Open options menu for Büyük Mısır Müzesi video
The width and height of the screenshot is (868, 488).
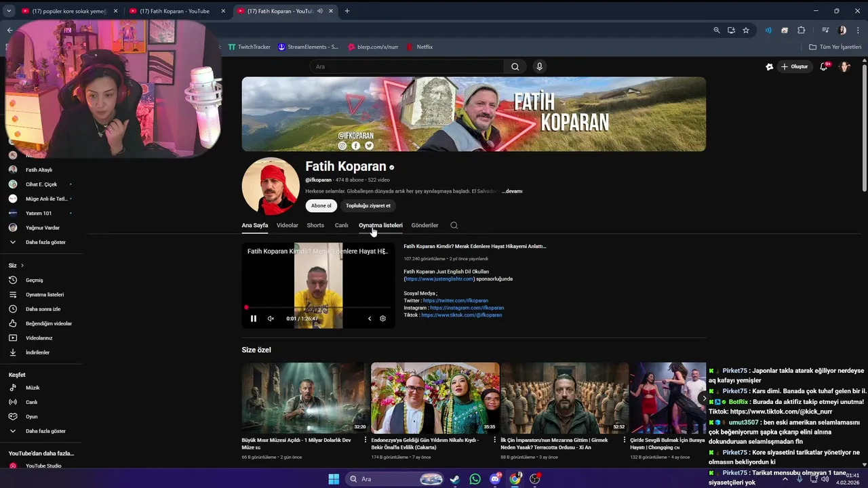pos(366,440)
